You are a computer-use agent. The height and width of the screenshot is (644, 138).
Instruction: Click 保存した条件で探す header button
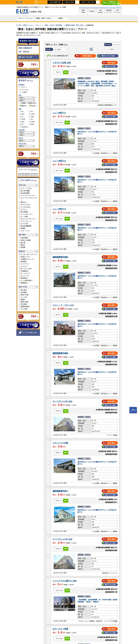88,2
